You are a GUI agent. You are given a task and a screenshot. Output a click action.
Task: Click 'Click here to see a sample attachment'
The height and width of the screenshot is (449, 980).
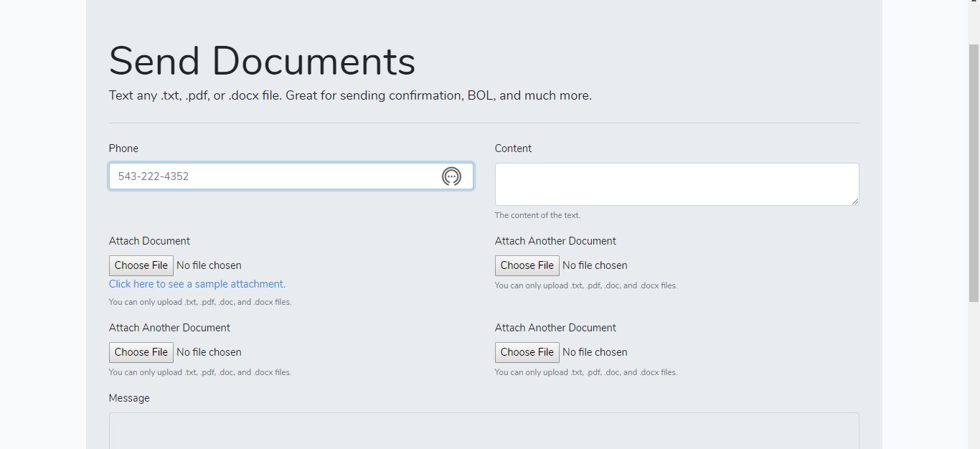[197, 283]
